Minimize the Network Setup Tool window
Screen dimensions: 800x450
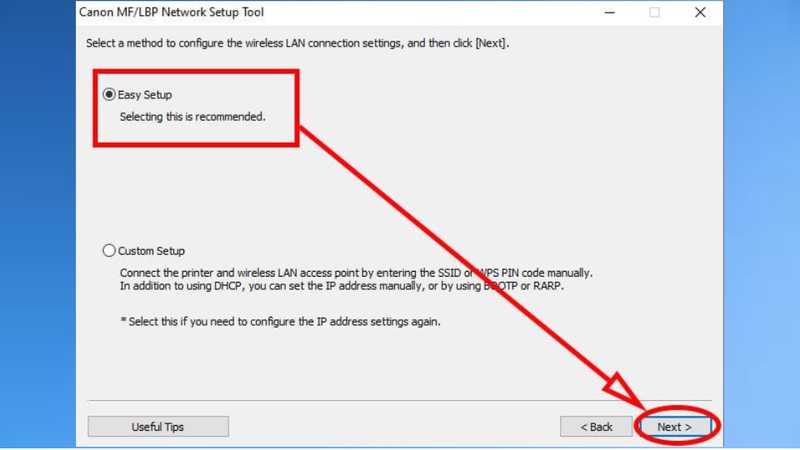[x=610, y=12]
